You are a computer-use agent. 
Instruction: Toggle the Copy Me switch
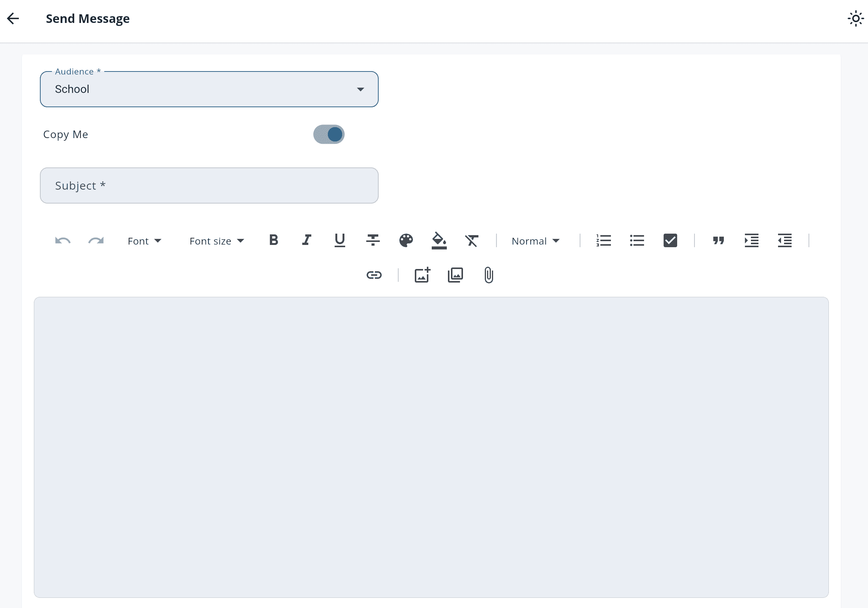point(329,134)
